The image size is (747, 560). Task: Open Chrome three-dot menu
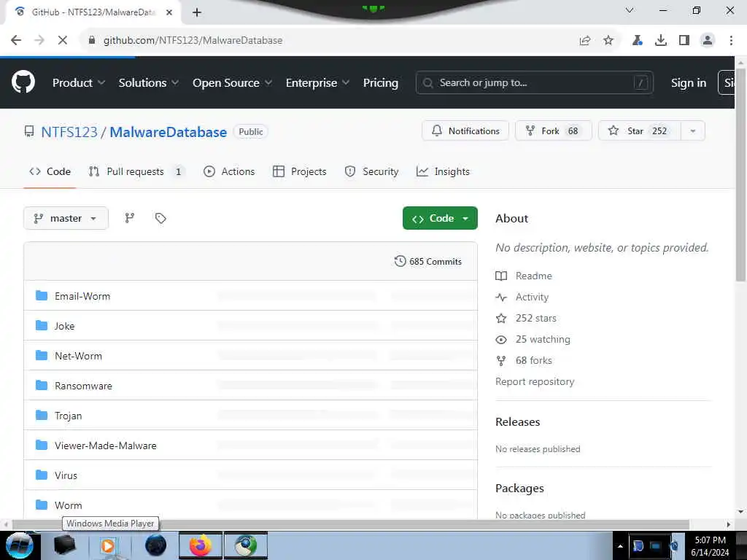731,41
